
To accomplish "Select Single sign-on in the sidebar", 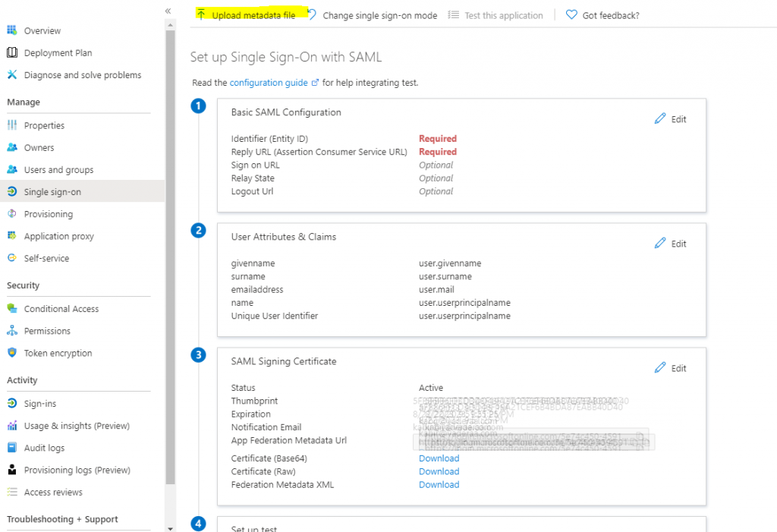I will 52,192.
